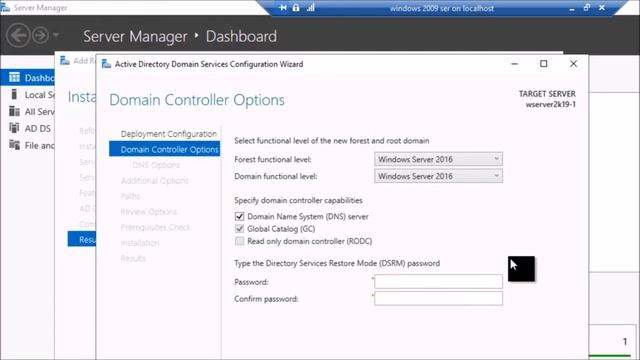This screenshot has height=360, width=640.
Task: Click the DSRM Password input field
Action: (x=438, y=282)
